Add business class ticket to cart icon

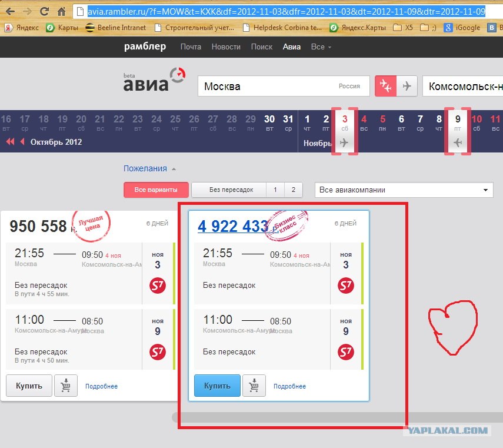pyautogui.click(x=254, y=386)
